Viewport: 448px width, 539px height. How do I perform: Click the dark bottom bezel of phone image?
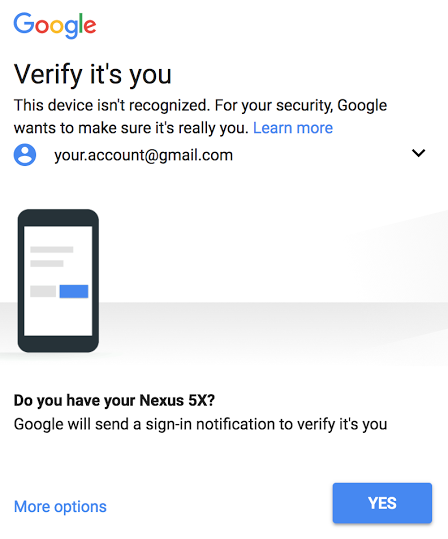pos(58,344)
